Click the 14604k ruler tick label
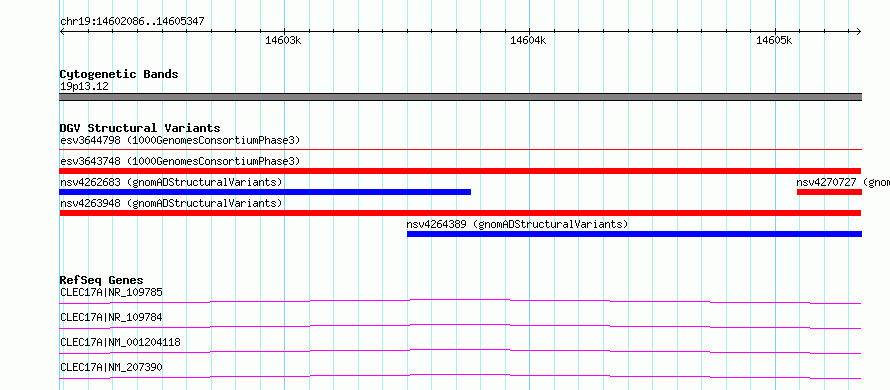 click(x=528, y=40)
